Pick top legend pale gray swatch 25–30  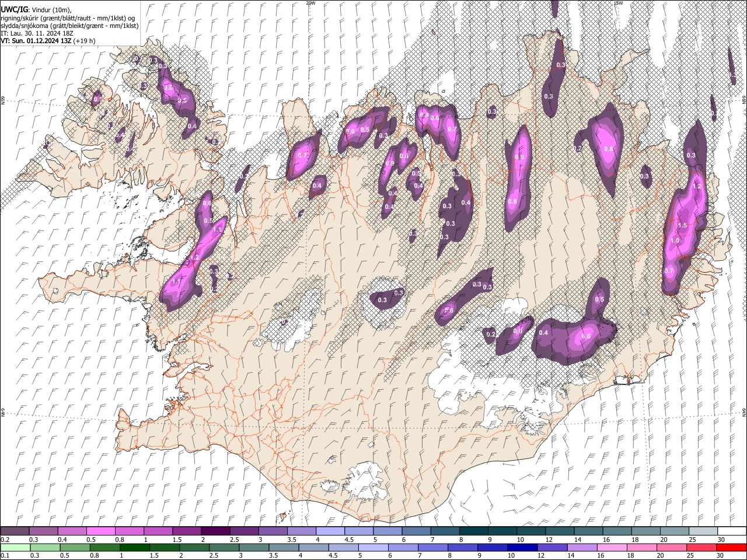pyautogui.click(x=703, y=531)
